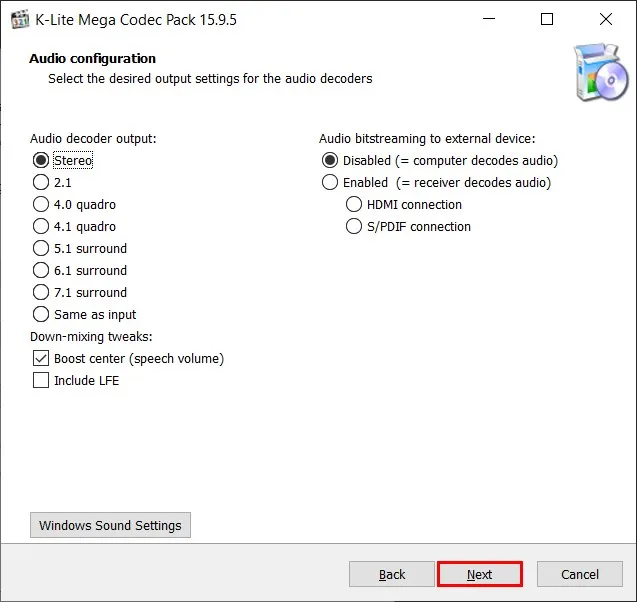Cancel the codec pack setup
This screenshot has width=637, height=602.
(x=580, y=574)
